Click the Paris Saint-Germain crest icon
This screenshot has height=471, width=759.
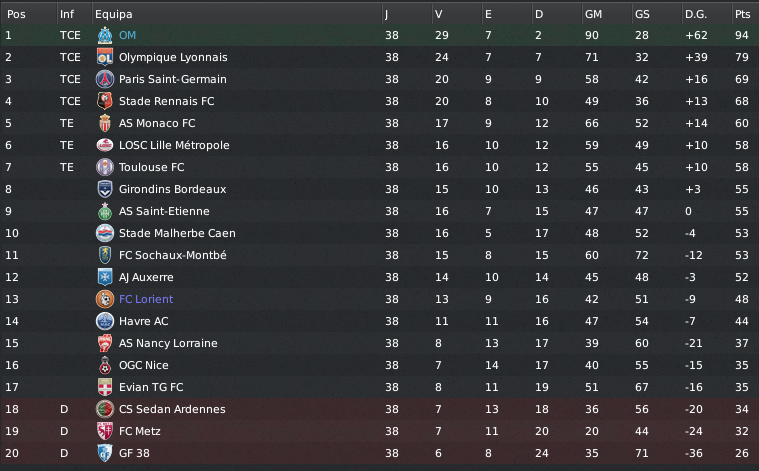[104, 79]
